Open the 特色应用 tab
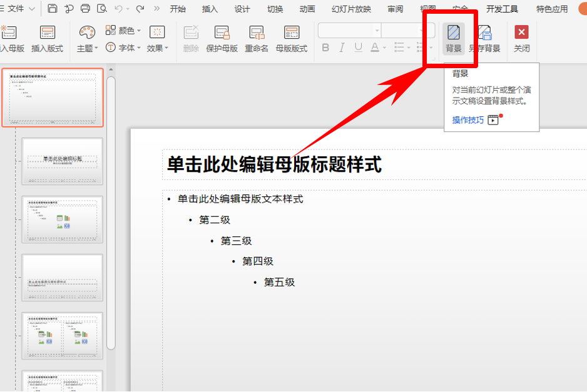 click(552, 9)
